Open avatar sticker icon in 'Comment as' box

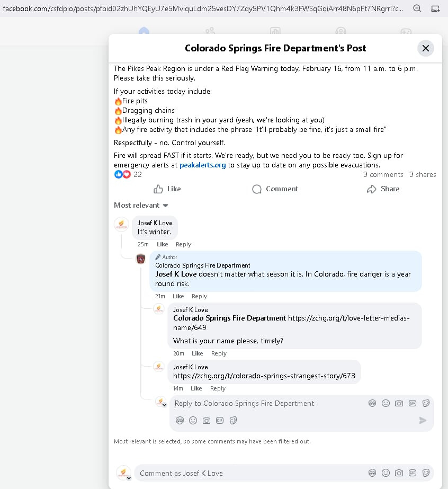pyautogui.click(x=372, y=473)
